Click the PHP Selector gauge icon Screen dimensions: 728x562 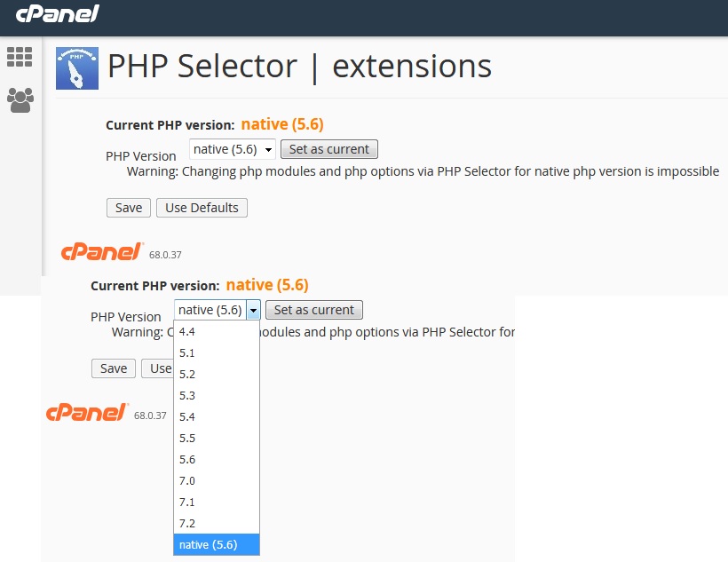pos(77,67)
